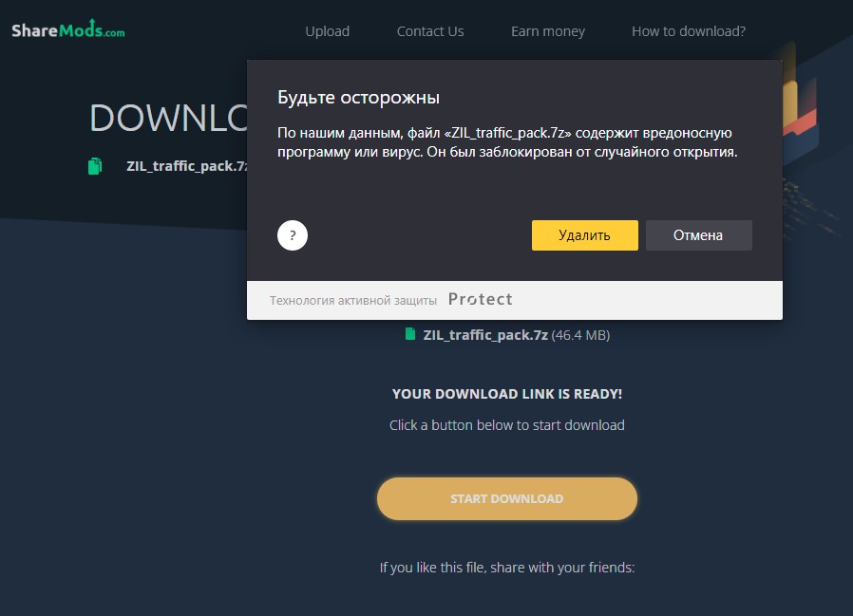Screen dimensions: 853x616
Task: Open How to download? help link
Action: point(689,31)
